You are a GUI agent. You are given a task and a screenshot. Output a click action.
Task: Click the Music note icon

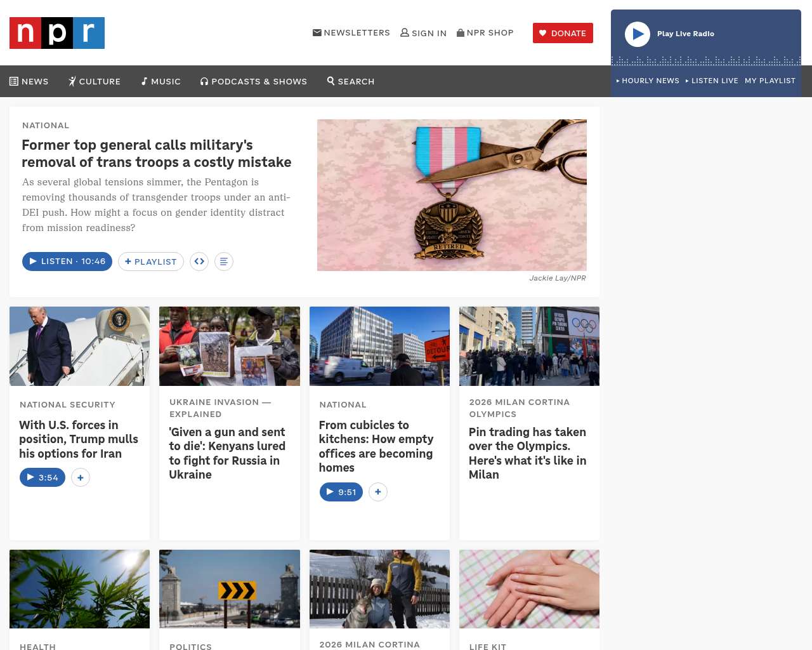coord(145,81)
